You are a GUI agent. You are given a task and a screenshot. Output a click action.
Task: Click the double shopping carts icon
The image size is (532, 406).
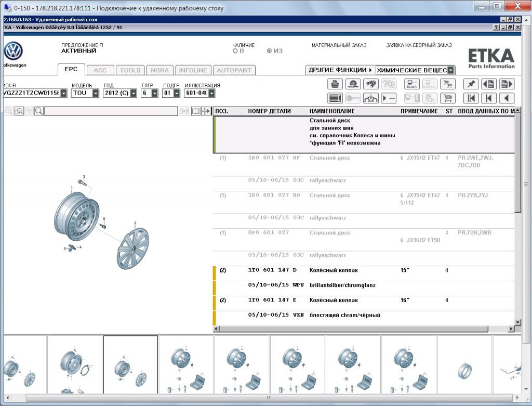[x=448, y=84]
